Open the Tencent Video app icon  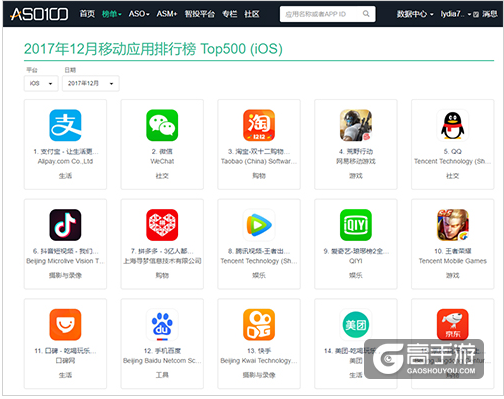[259, 225]
